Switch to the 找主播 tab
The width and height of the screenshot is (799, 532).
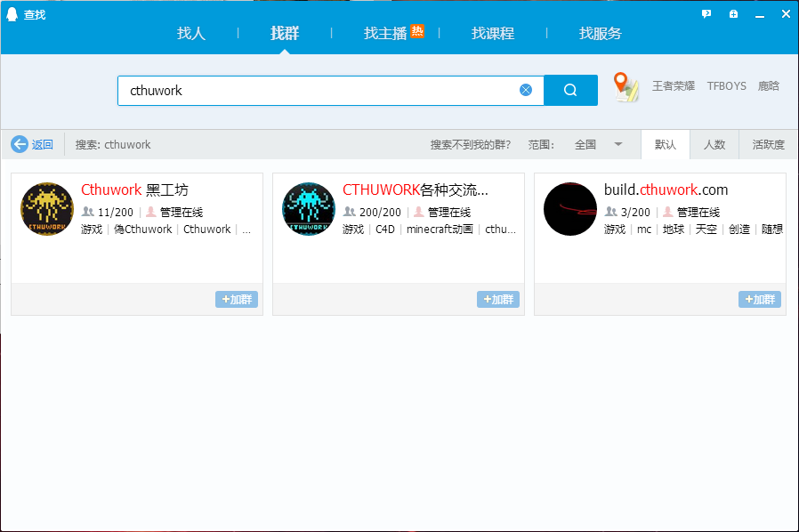click(x=385, y=34)
